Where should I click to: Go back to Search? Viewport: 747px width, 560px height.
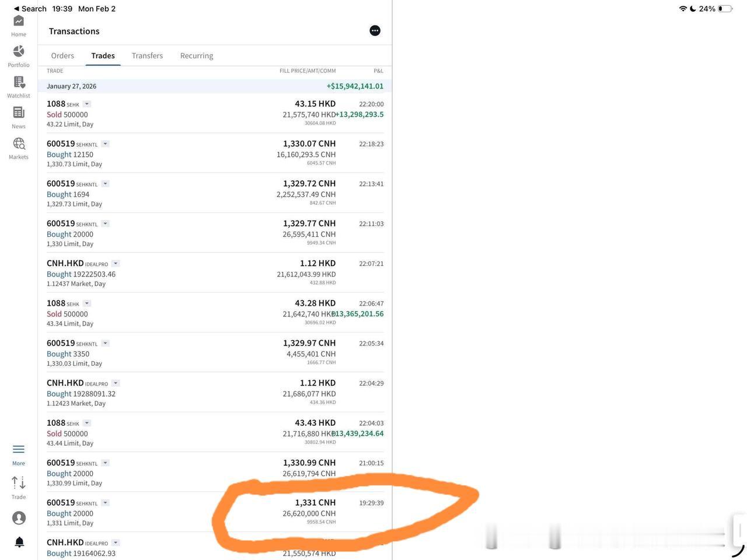(x=30, y=9)
